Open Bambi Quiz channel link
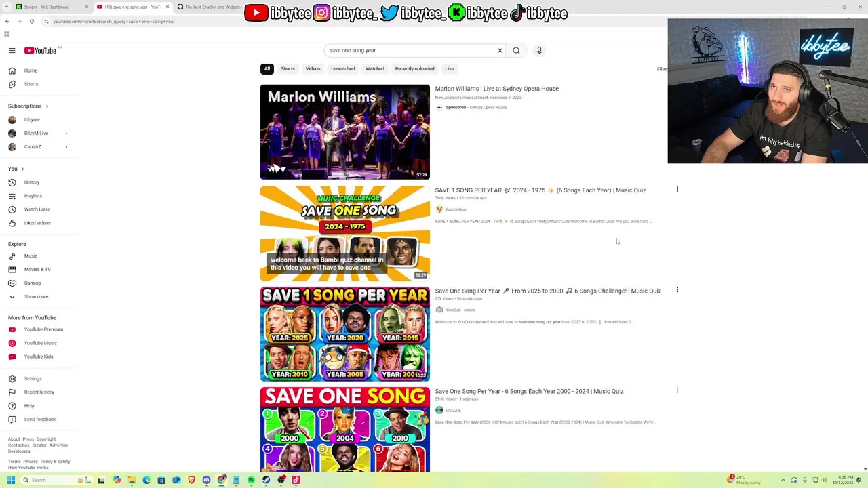 coord(456,210)
